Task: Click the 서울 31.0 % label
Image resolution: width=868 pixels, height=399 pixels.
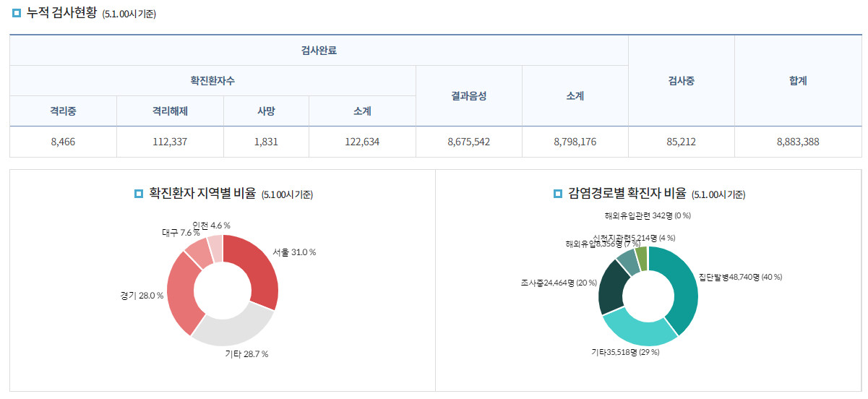Action: tap(294, 252)
